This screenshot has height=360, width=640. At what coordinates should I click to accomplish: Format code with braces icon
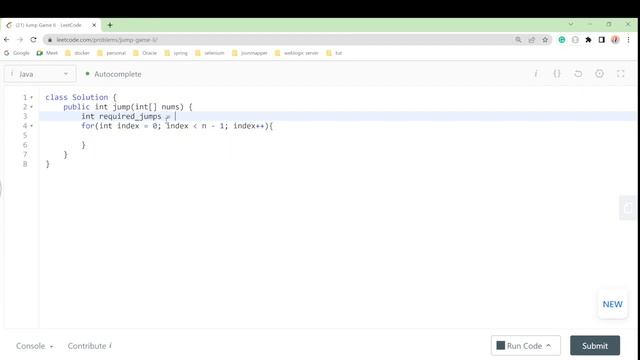pos(557,73)
